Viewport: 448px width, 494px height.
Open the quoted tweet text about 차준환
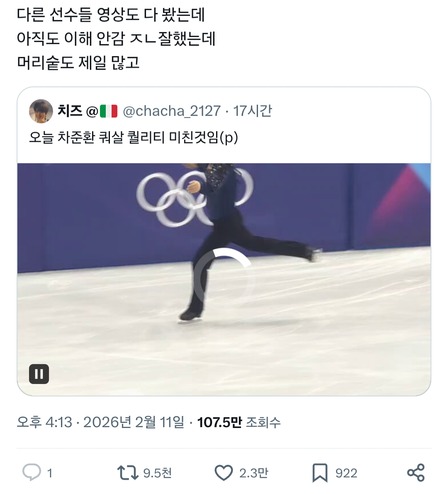click(133, 137)
